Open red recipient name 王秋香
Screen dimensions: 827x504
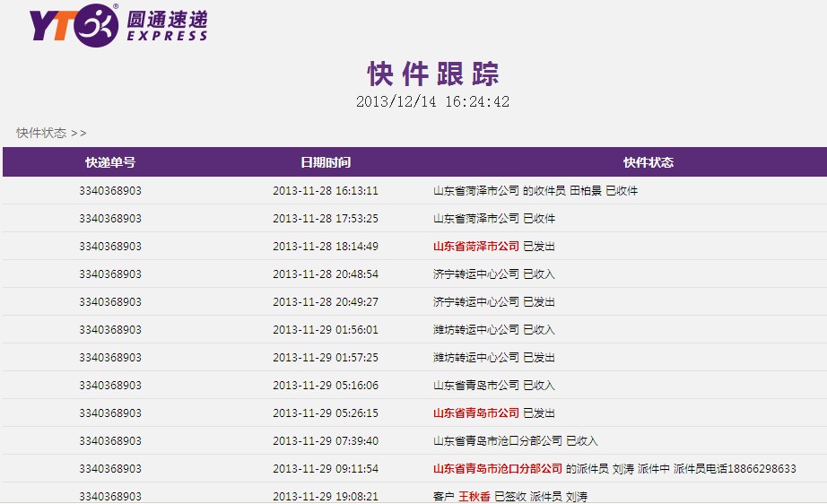(x=474, y=497)
